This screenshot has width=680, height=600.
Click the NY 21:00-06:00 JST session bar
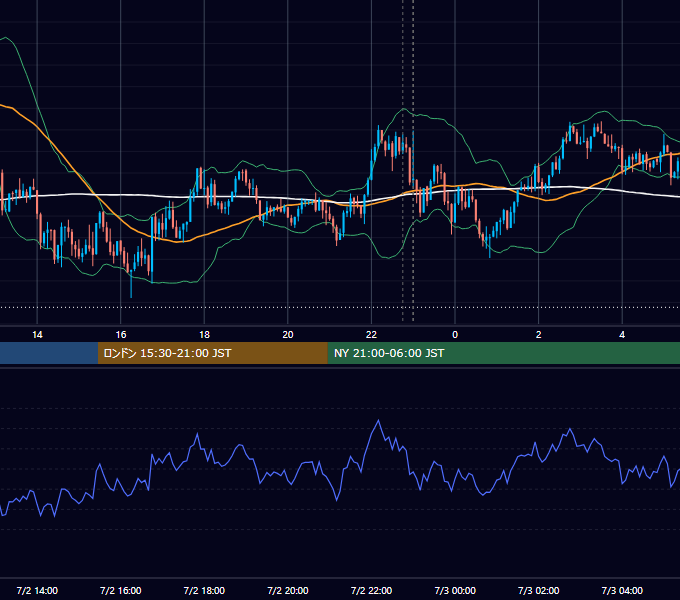coord(503,353)
